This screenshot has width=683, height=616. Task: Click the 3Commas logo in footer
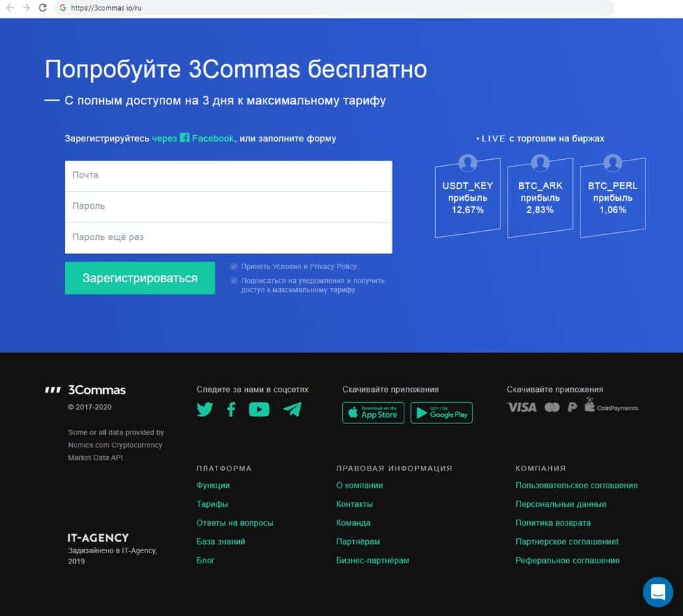coord(85,390)
